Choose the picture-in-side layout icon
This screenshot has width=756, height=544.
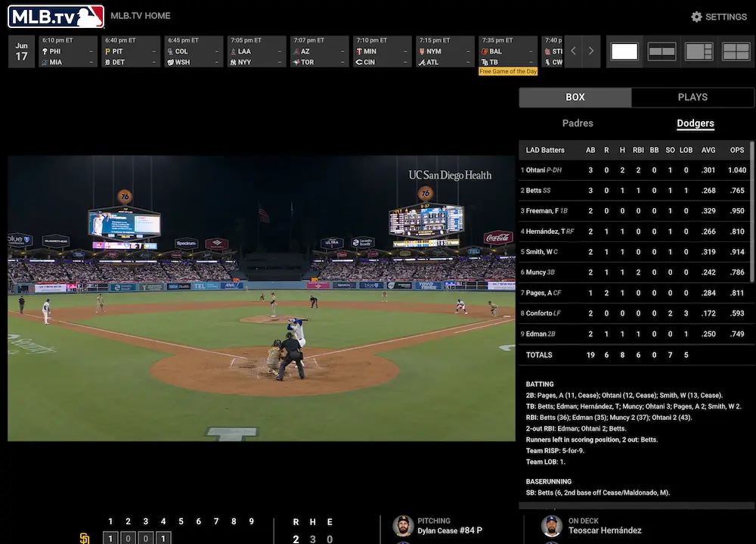pyautogui.click(x=699, y=51)
